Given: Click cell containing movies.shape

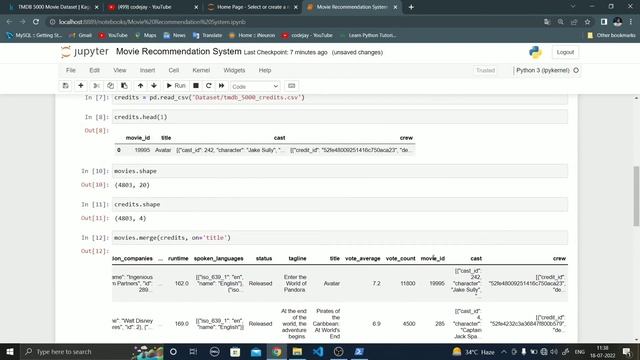Looking at the screenshot, I should [x=340, y=171].
